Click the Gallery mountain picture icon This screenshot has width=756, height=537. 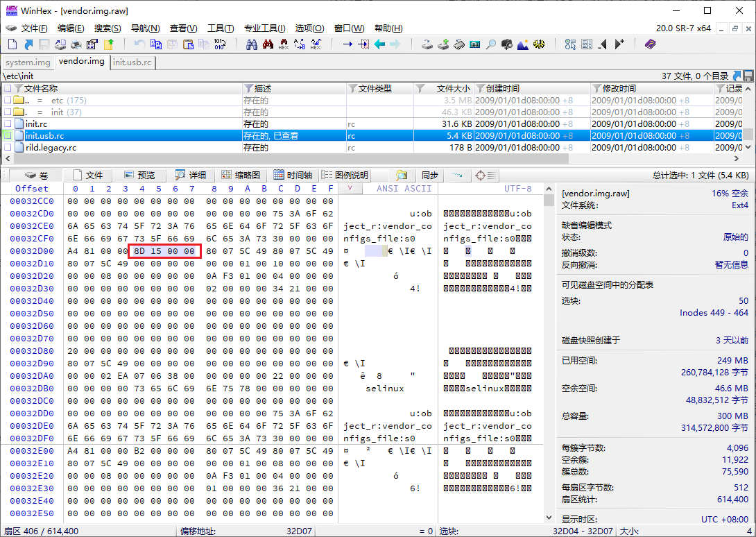point(523,44)
